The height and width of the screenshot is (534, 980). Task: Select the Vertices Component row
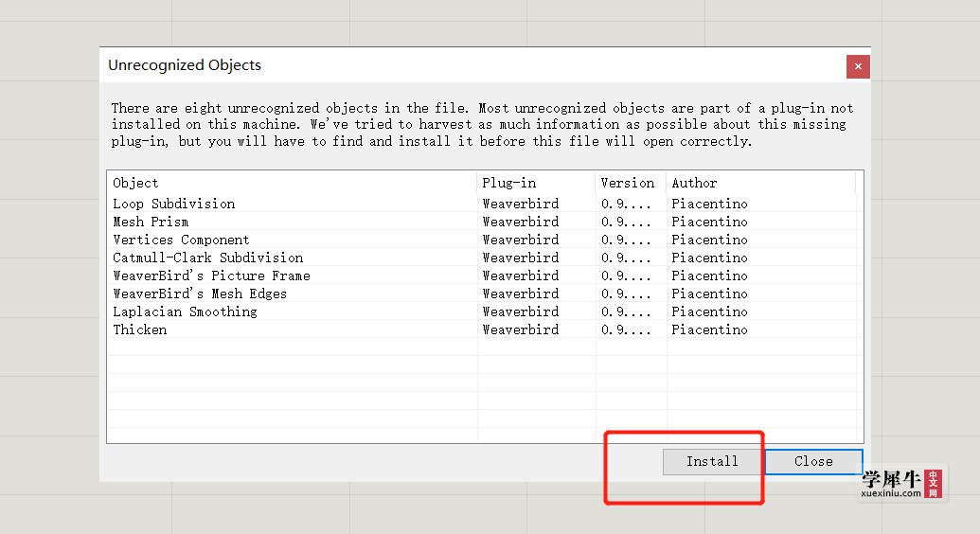click(x=485, y=240)
